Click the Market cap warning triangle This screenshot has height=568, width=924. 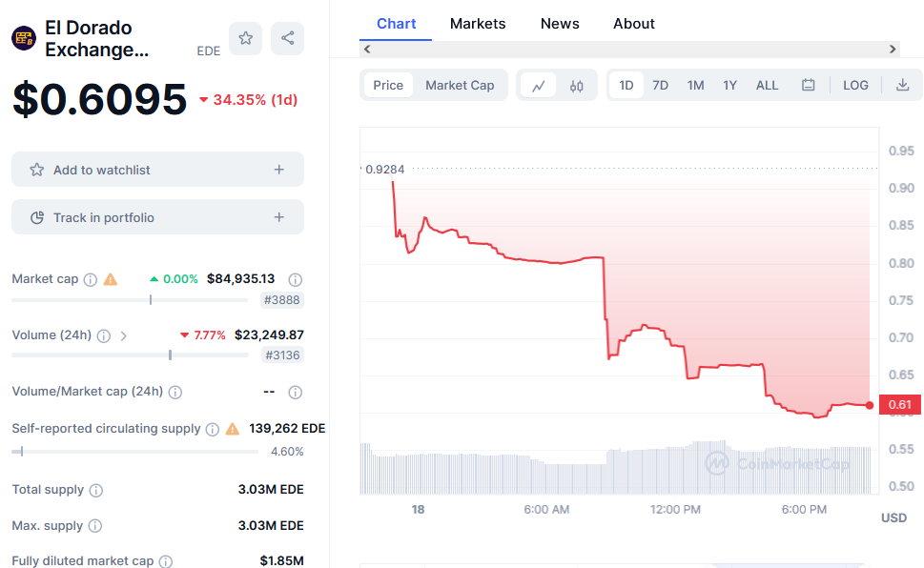tap(111, 279)
